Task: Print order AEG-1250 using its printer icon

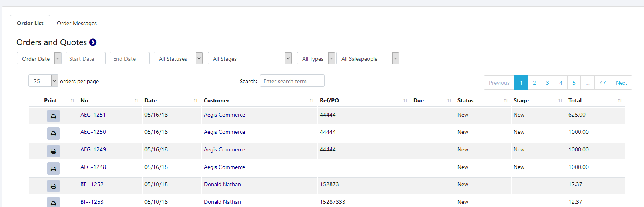Action: (53, 133)
